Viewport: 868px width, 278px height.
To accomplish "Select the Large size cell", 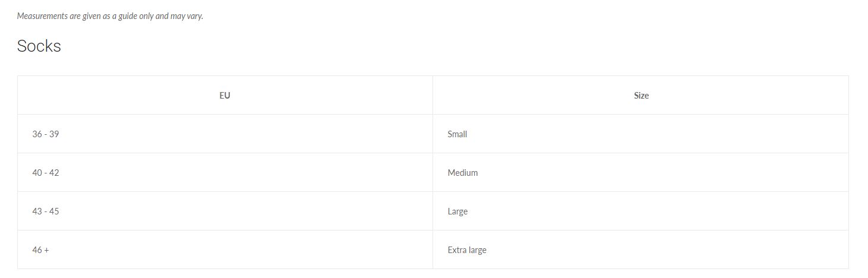I will [457, 211].
